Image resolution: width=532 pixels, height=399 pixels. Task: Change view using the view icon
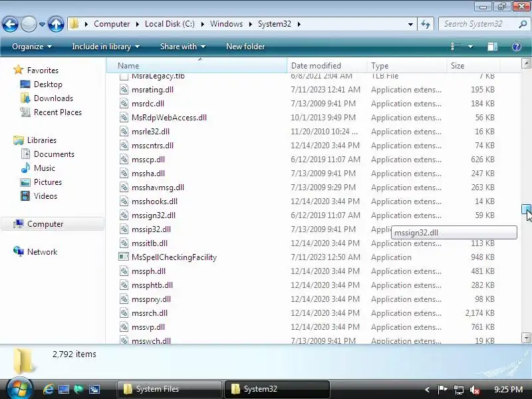coord(456,47)
